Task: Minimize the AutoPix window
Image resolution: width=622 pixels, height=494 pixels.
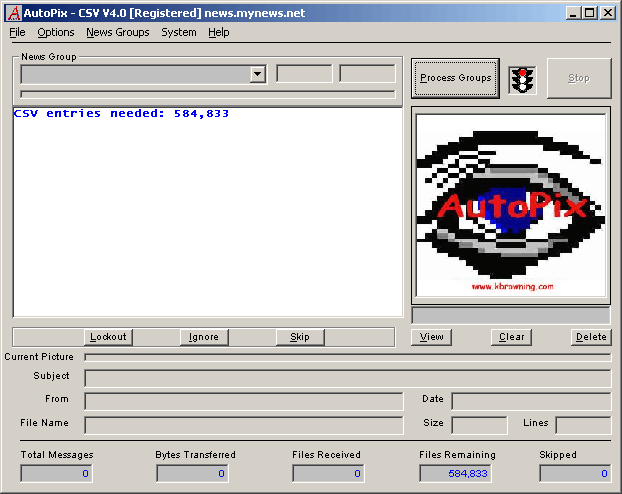Action: click(573, 13)
